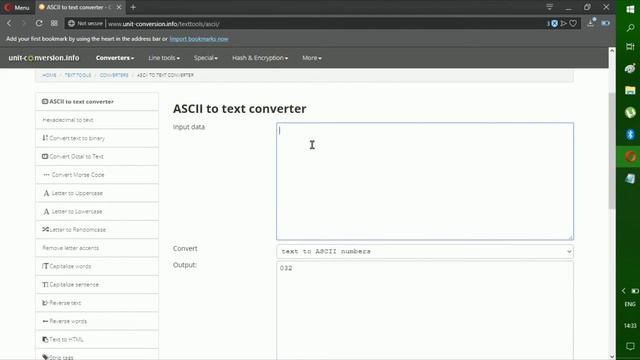The width and height of the screenshot is (640, 360).
Task: Click the TEXT TOOLS breadcrumb link
Action: point(78,75)
